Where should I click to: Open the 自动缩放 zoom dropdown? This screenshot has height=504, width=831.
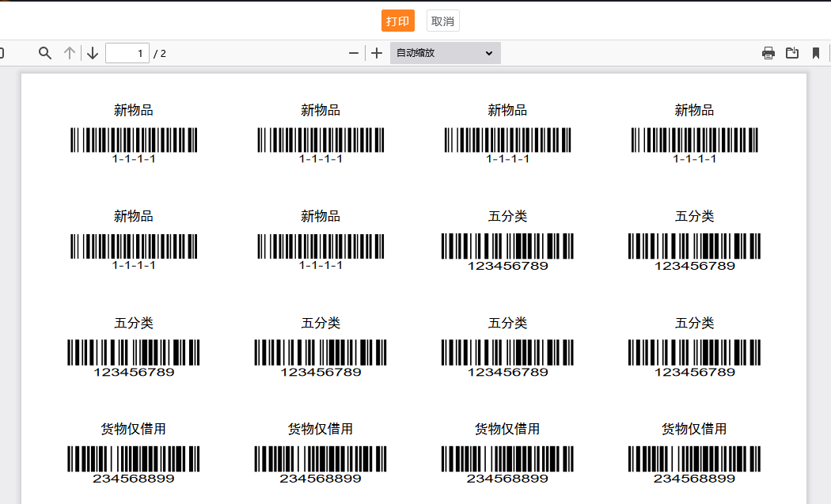(x=445, y=53)
